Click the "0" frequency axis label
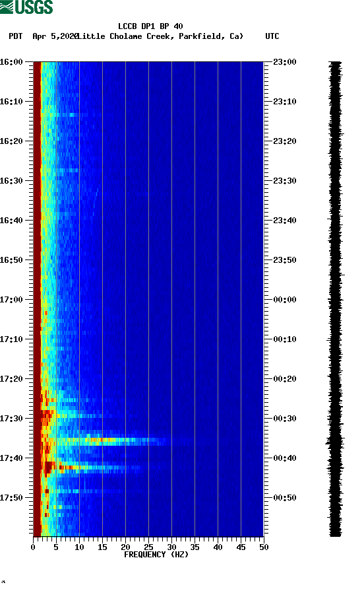This screenshot has width=364, height=589. pyautogui.click(x=33, y=547)
